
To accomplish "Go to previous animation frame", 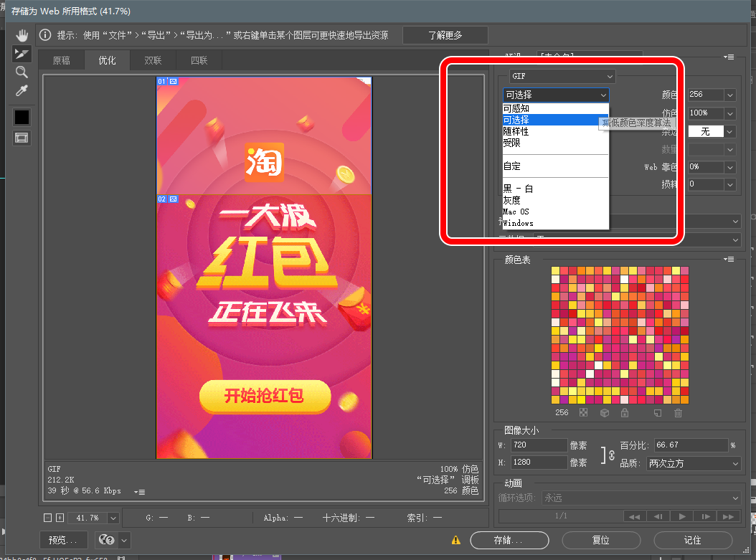I will (658, 517).
